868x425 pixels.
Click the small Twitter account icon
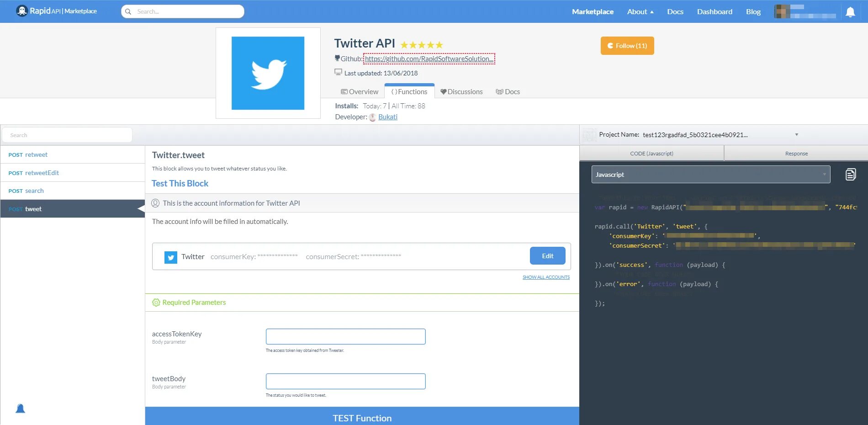pos(171,257)
